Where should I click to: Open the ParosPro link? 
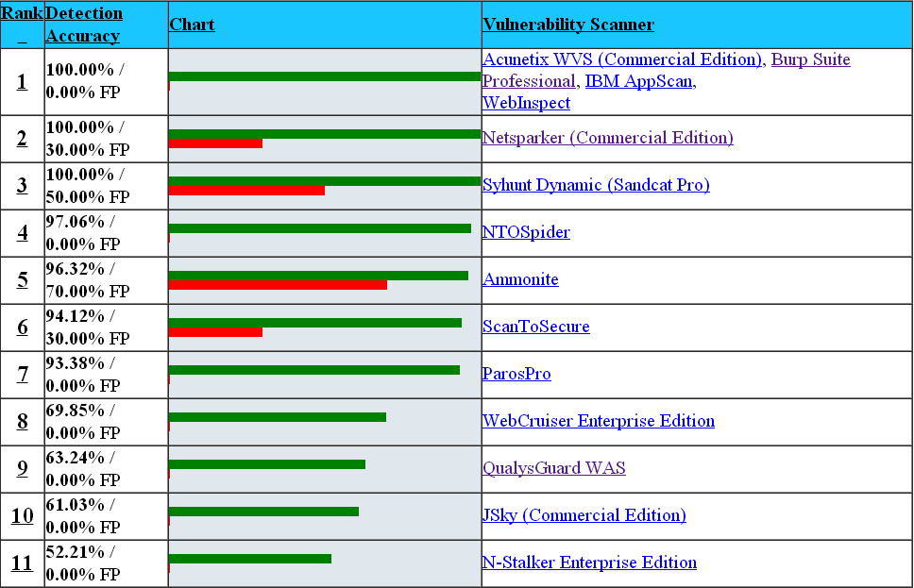pyautogui.click(x=516, y=374)
